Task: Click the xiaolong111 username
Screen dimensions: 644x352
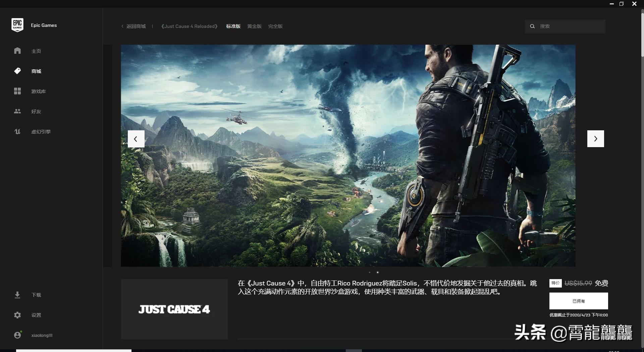Action: tap(42, 335)
